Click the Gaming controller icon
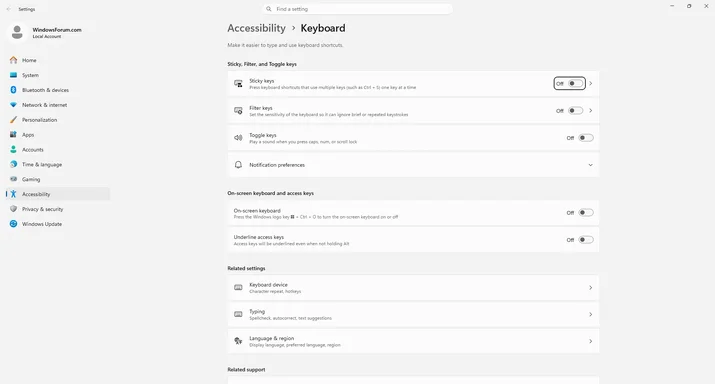Screen dimensions: 715x384 pos(13,179)
